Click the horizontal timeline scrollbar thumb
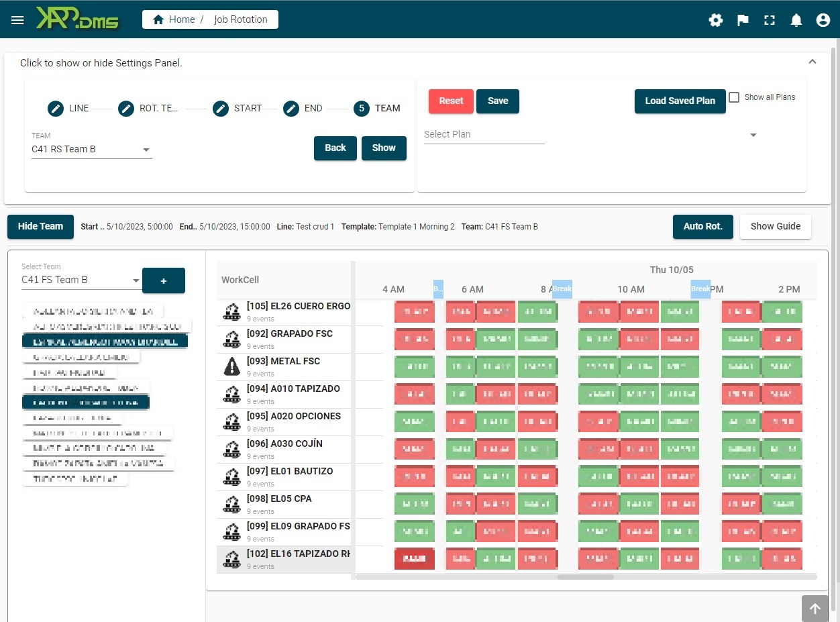The width and height of the screenshot is (840, 622). (x=586, y=577)
